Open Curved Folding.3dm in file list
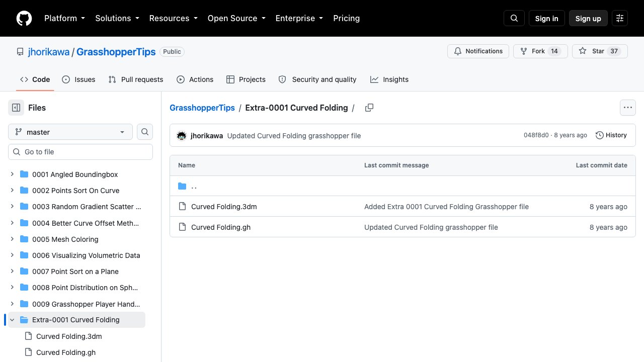 pyautogui.click(x=224, y=207)
